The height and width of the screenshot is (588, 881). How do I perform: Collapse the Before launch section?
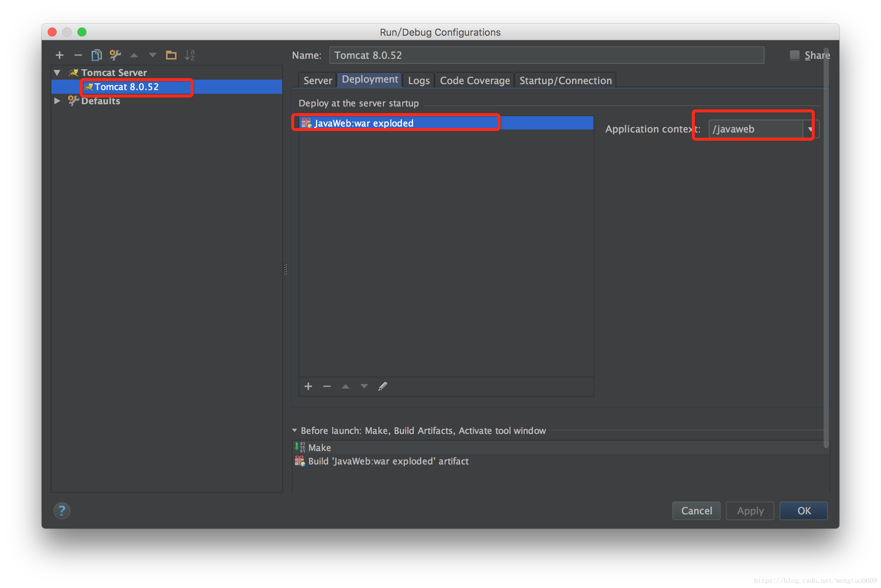pos(295,431)
